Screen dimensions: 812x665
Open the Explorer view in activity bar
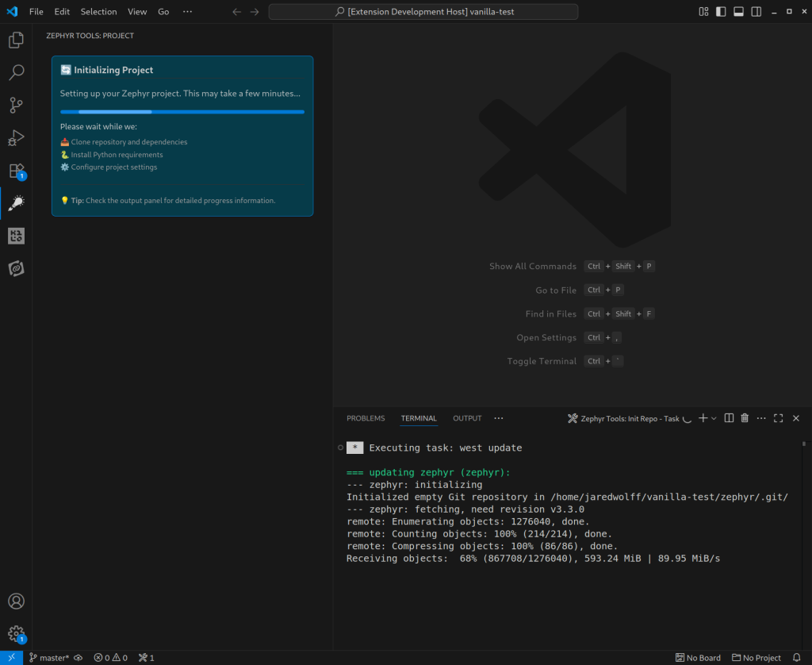[x=16, y=40]
